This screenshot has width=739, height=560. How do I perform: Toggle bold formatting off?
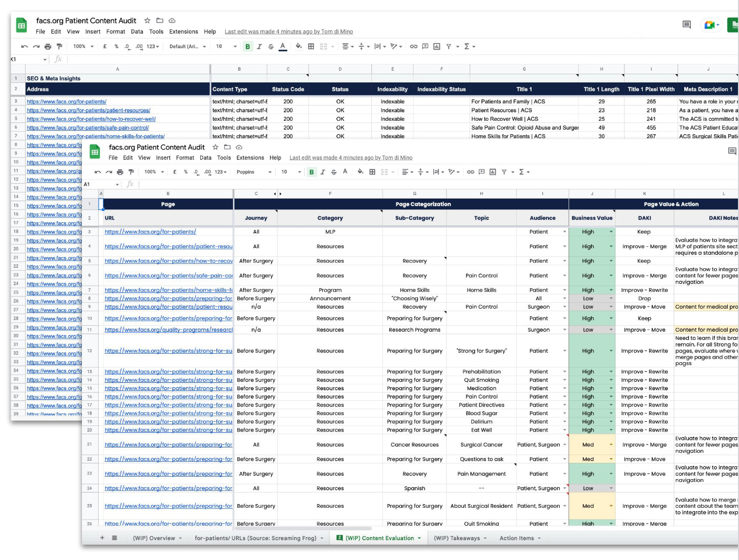[311, 171]
